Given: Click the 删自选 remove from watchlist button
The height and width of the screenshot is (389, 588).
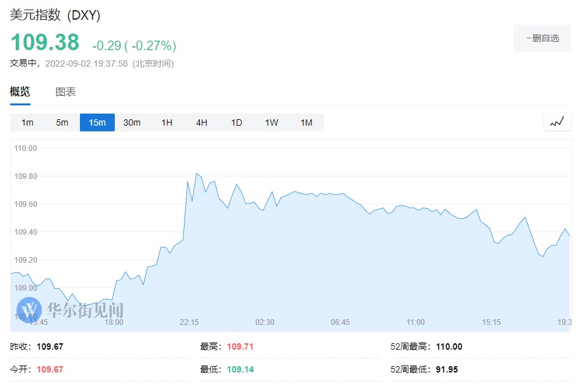Looking at the screenshot, I should pyautogui.click(x=542, y=38).
